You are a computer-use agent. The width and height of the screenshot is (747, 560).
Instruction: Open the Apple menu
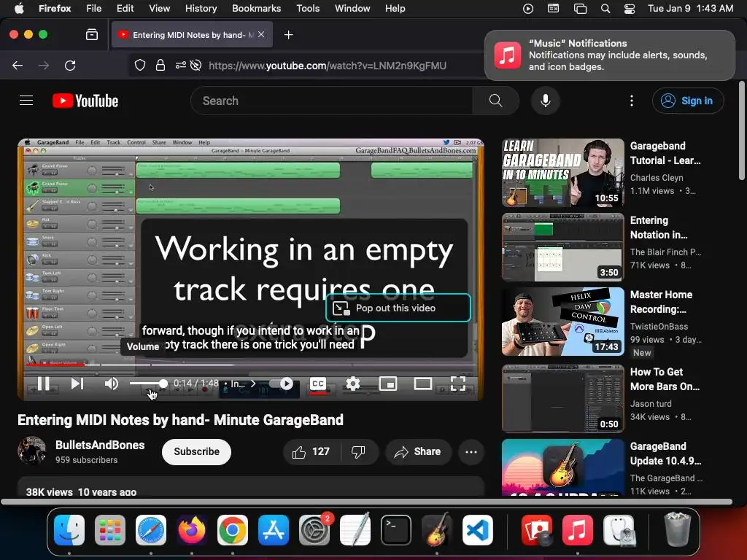tap(19, 8)
